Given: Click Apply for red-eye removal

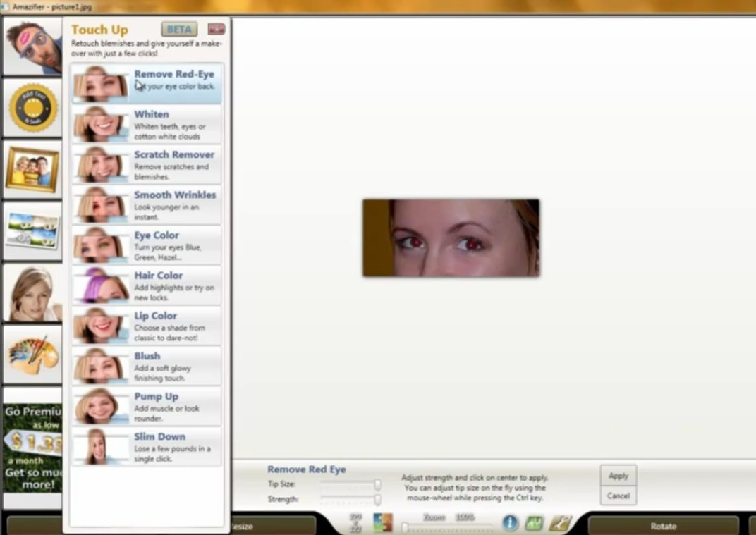Looking at the screenshot, I should (618, 476).
